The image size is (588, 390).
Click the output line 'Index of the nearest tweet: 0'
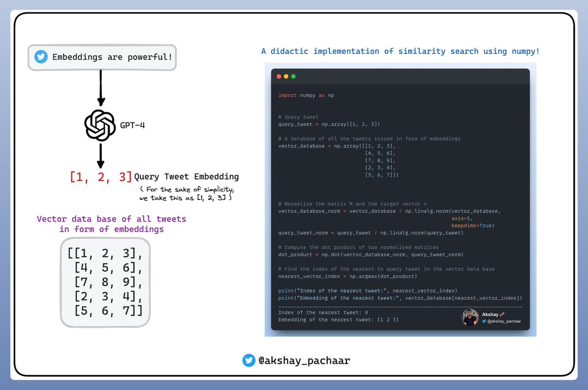point(323,312)
